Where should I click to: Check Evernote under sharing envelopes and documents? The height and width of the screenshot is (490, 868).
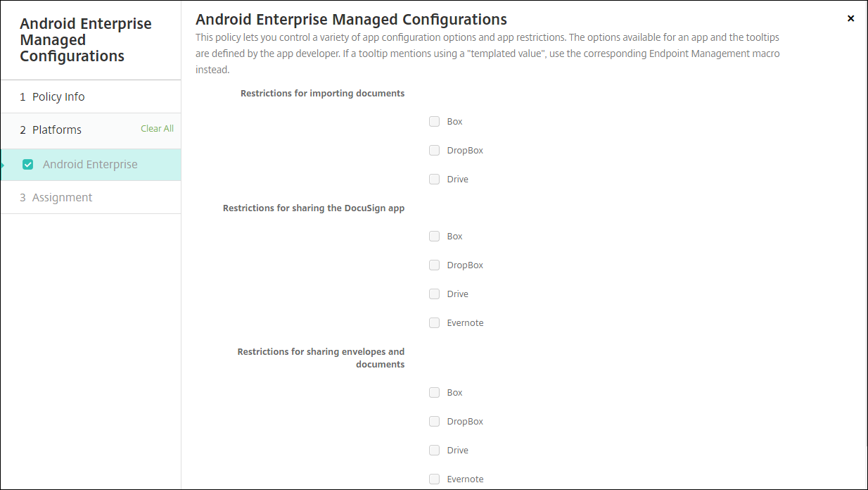[x=434, y=479]
